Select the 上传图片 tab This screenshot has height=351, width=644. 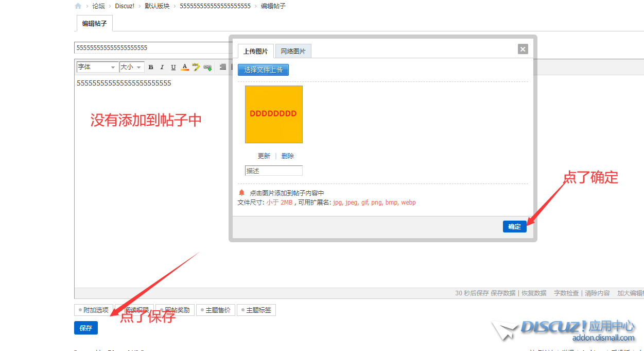pos(255,52)
